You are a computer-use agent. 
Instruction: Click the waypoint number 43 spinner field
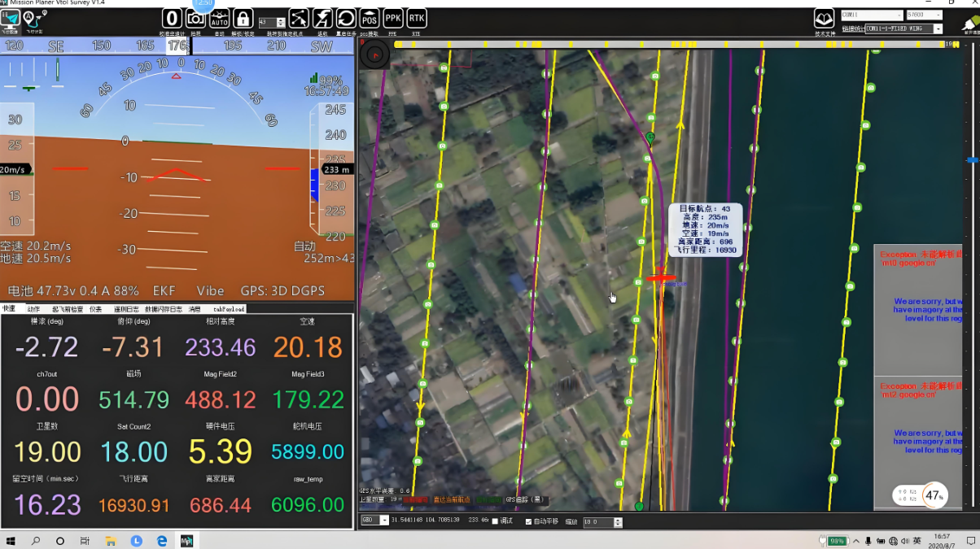point(267,22)
